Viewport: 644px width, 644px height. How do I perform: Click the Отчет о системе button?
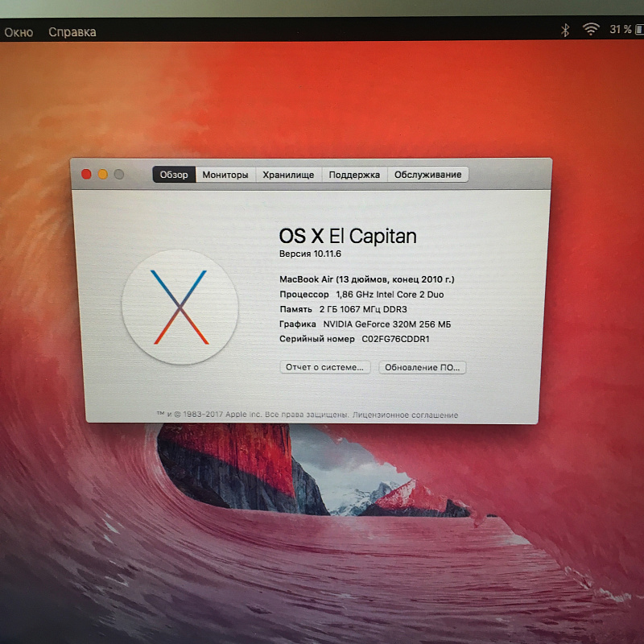click(x=325, y=367)
